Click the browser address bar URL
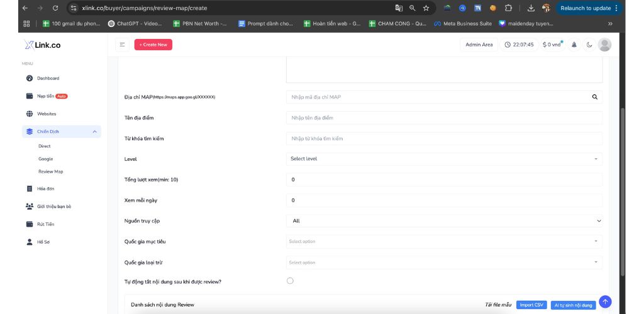 click(x=145, y=8)
